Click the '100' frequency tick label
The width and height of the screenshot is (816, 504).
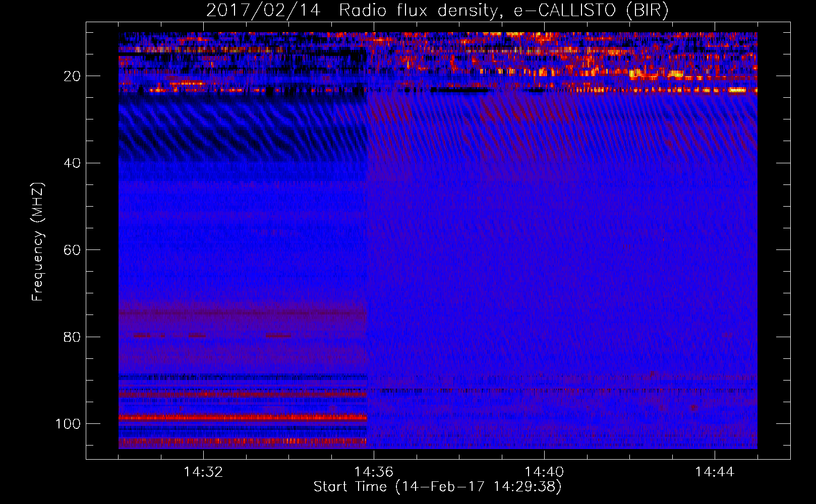pyautogui.click(x=68, y=424)
